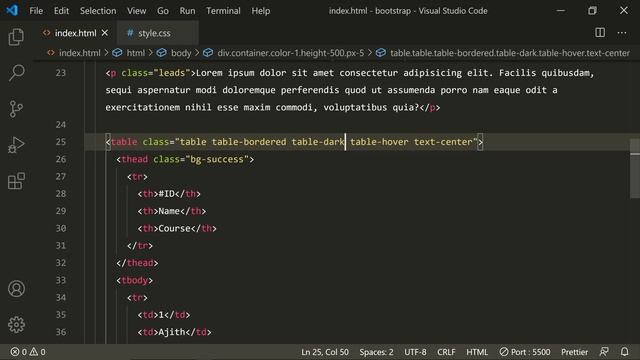Screen dimensions: 640x360
Task: Click the "text-center" class name
Action: pos(443,142)
